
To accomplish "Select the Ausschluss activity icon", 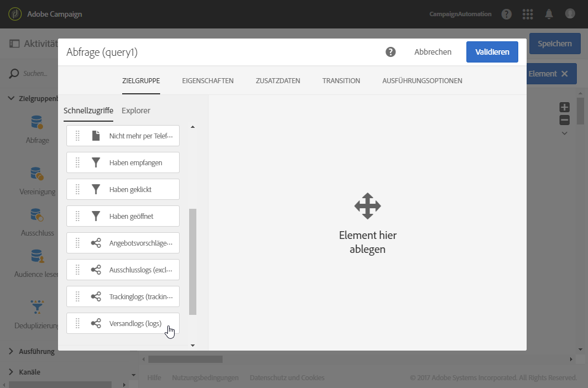I will pos(37,215).
